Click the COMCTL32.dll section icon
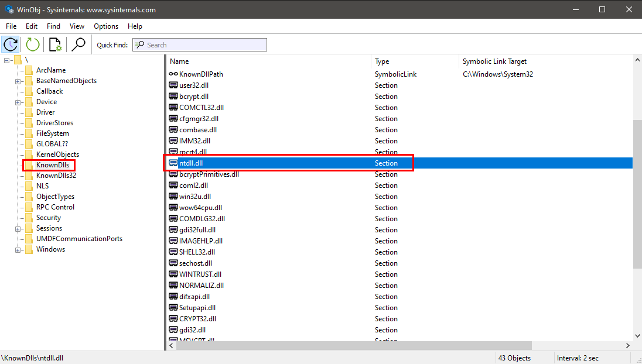This screenshot has width=642, height=364. (x=173, y=107)
